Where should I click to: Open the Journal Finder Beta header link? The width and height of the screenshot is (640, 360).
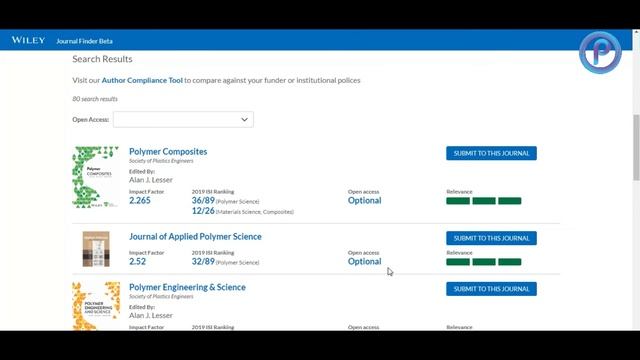(x=84, y=41)
